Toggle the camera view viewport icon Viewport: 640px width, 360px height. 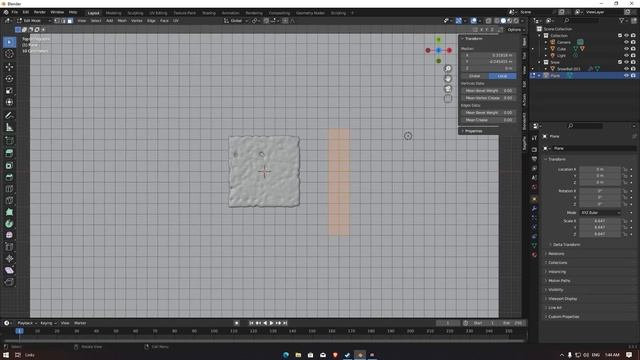click(x=448, y=89)
